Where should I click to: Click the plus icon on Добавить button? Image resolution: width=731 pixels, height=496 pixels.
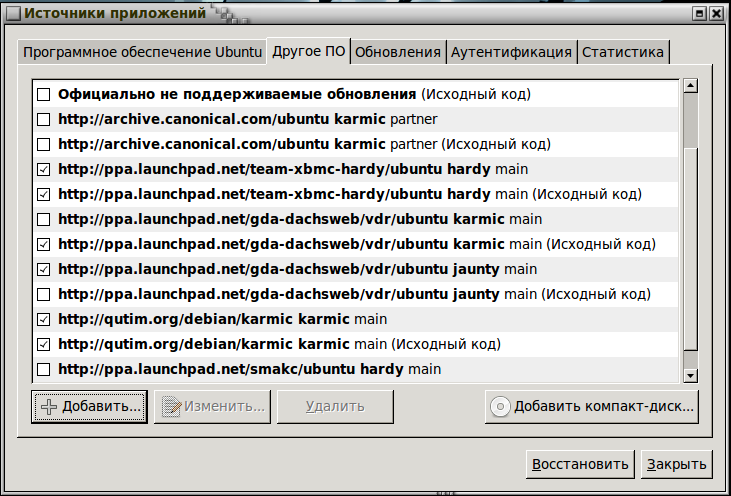48,407
